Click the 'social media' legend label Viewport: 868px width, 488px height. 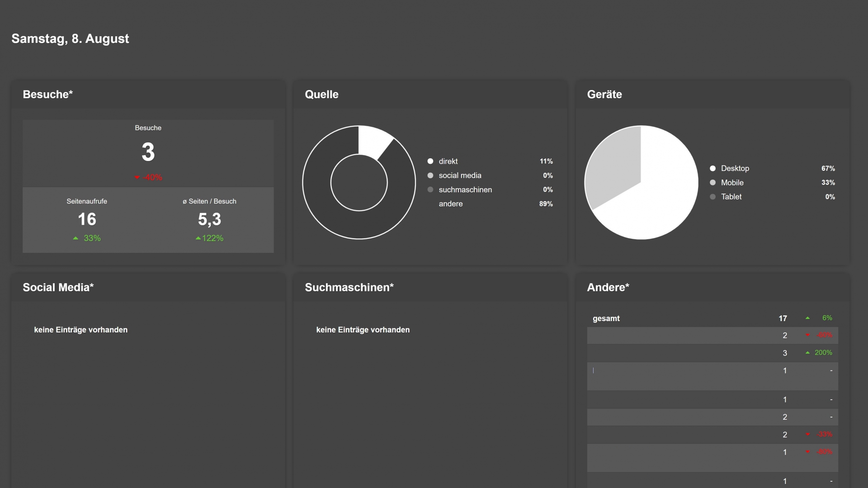pyautogui.click(x=460, y=175)
